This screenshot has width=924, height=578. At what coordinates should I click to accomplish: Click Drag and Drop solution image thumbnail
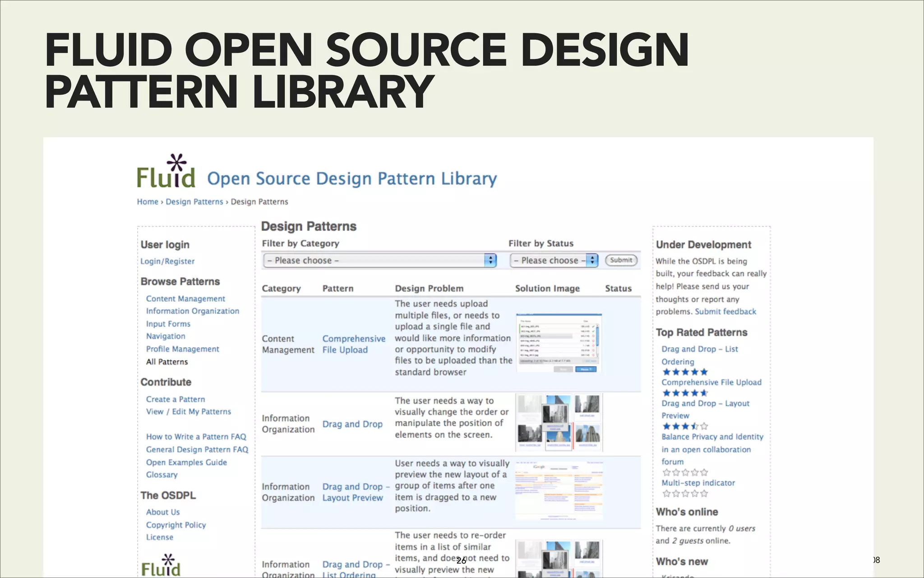pos(559,422)
